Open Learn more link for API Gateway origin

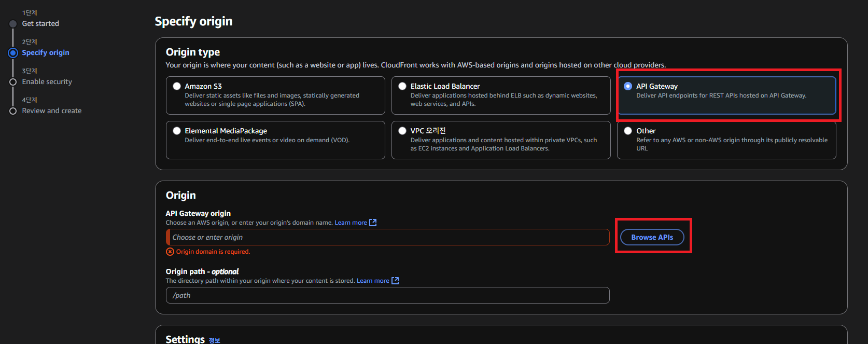click(x=351, y=223)
